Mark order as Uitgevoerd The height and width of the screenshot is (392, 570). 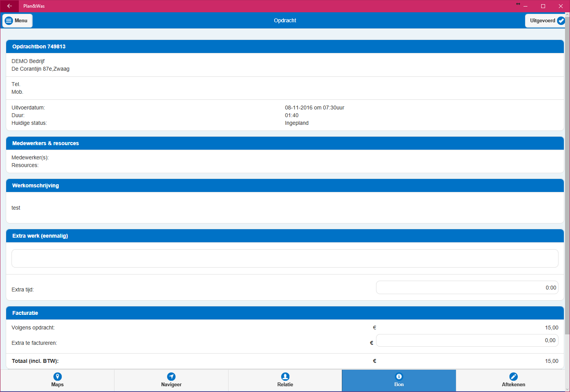(x=545, y=21)
